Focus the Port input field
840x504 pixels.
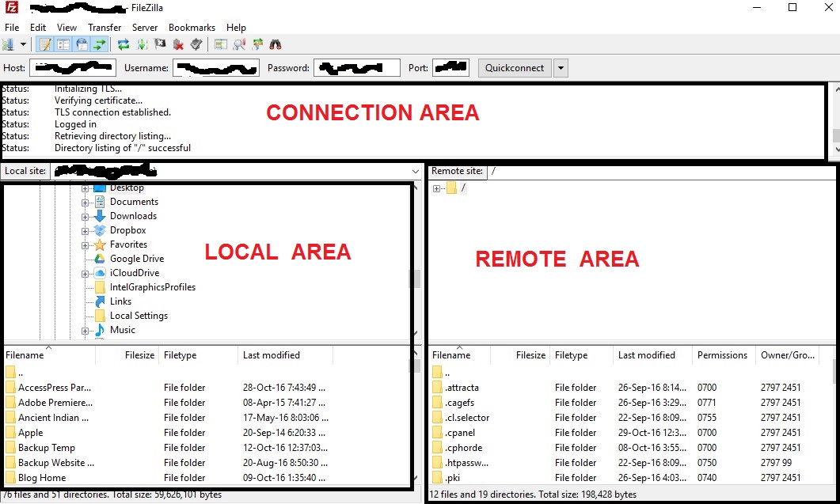pos(450,67)
